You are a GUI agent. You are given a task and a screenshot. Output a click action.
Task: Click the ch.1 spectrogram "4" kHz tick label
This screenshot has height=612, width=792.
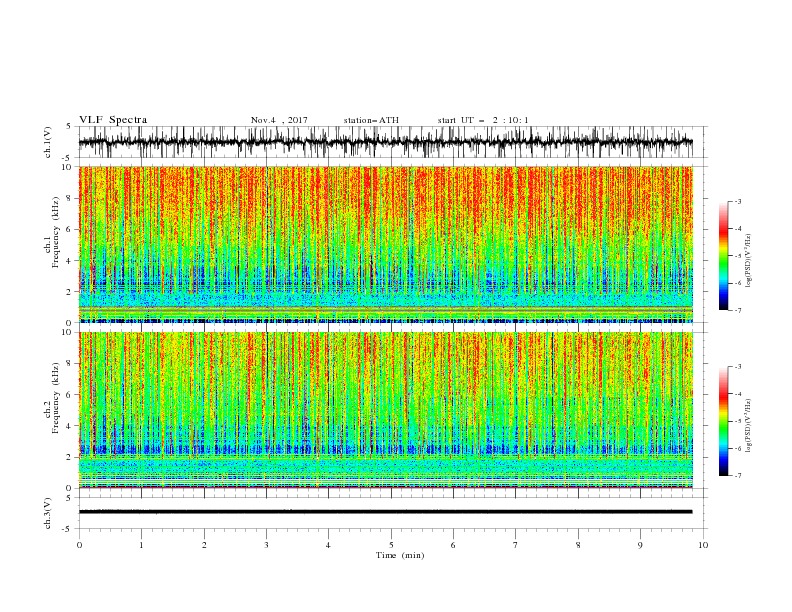70,261
